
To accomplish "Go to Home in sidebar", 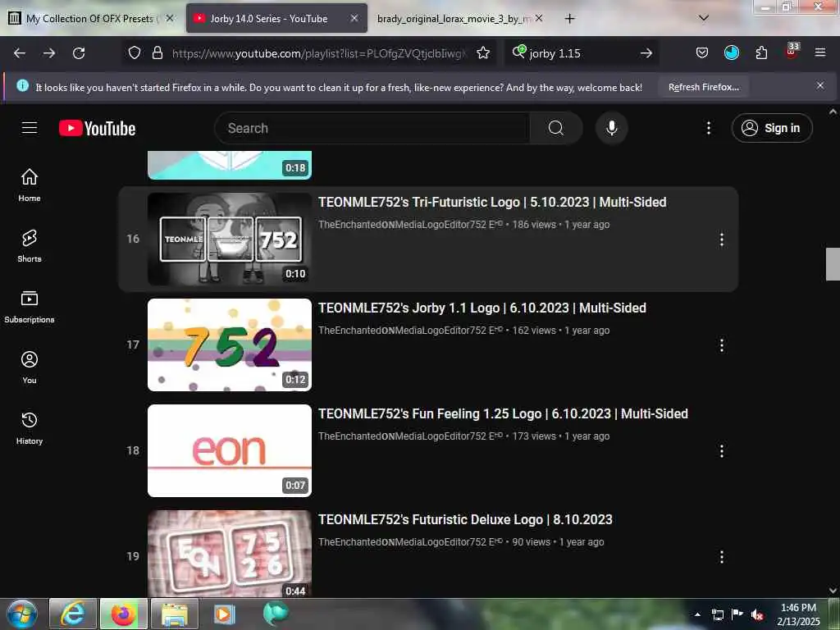I will click(30, 185).
